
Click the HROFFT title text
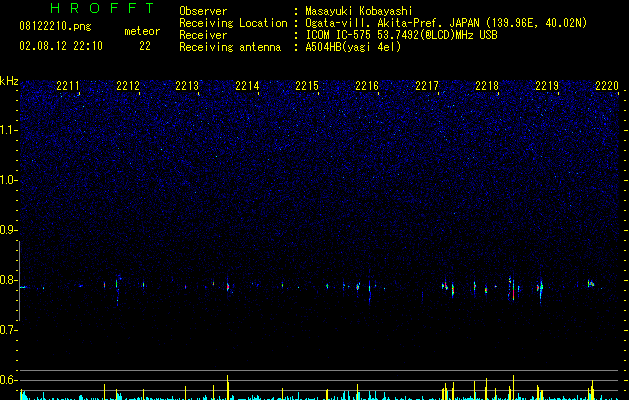102,8
